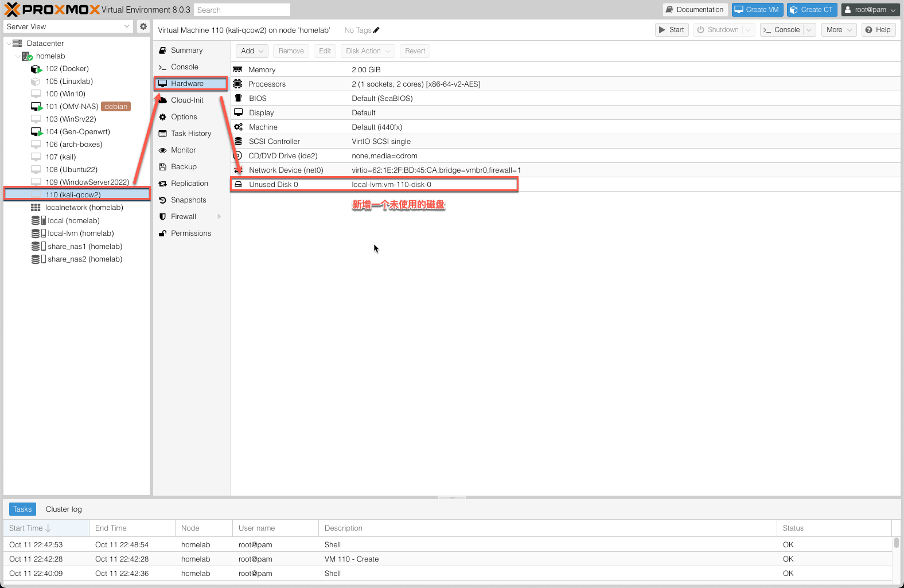
Task: Open the More actions dropdown
Action: tap(839, 30)
